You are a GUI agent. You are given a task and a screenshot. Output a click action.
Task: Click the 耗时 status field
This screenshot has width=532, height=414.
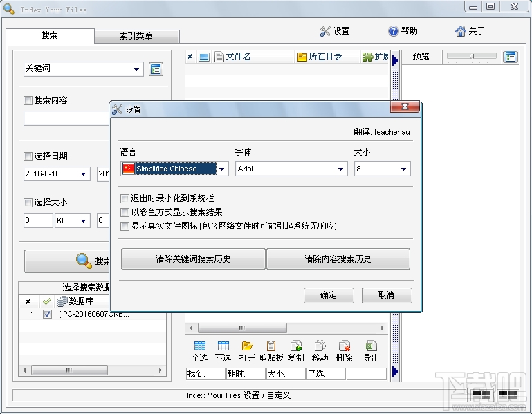click(246, 374)
